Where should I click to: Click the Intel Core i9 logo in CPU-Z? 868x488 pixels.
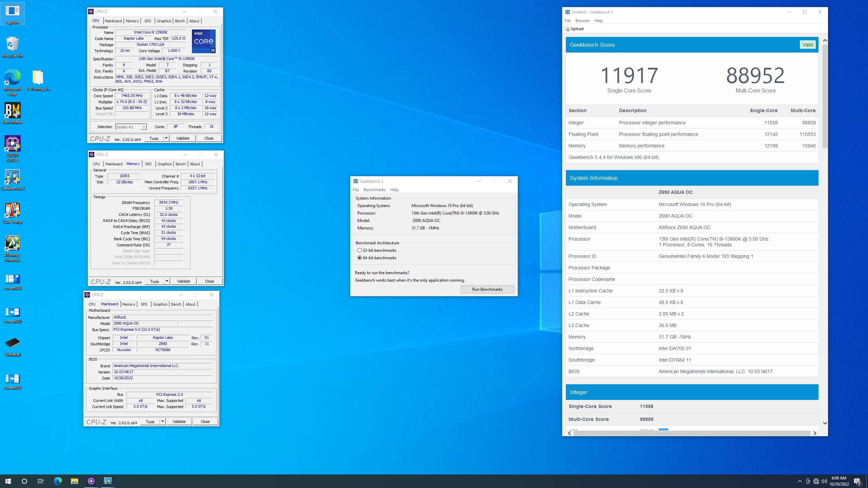(x=204, y=41)
